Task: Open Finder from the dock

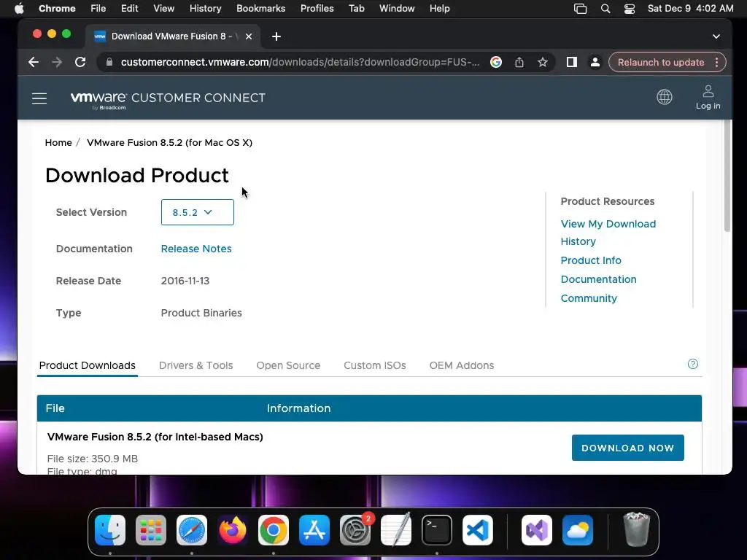Action: (110, 530)
